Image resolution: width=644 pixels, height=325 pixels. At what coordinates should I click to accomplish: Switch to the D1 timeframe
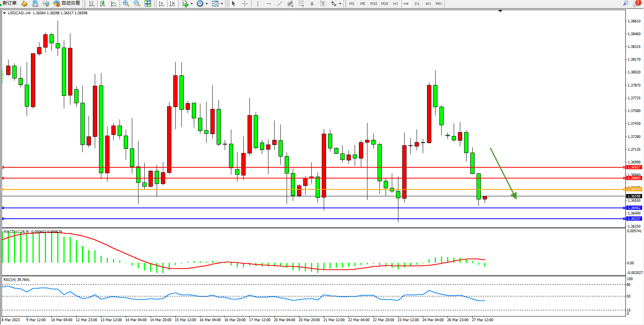pos(417,4)
